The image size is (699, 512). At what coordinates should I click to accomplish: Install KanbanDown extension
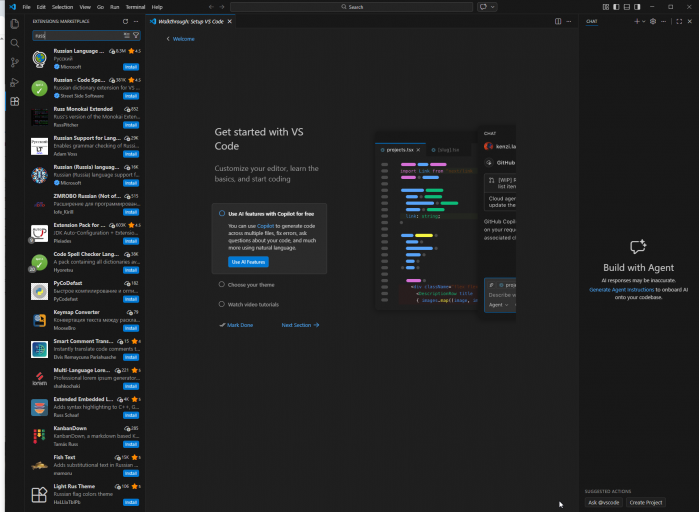tap(131, 444)
